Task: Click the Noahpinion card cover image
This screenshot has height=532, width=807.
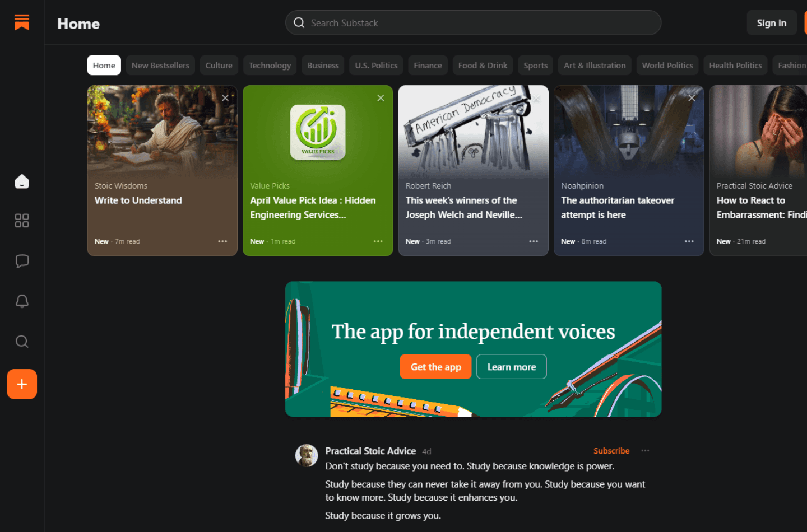Action: coord(629,132)
